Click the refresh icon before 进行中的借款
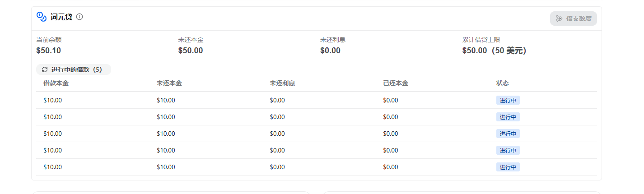Viewport: 644px width, 194px height. coord(45,69)
